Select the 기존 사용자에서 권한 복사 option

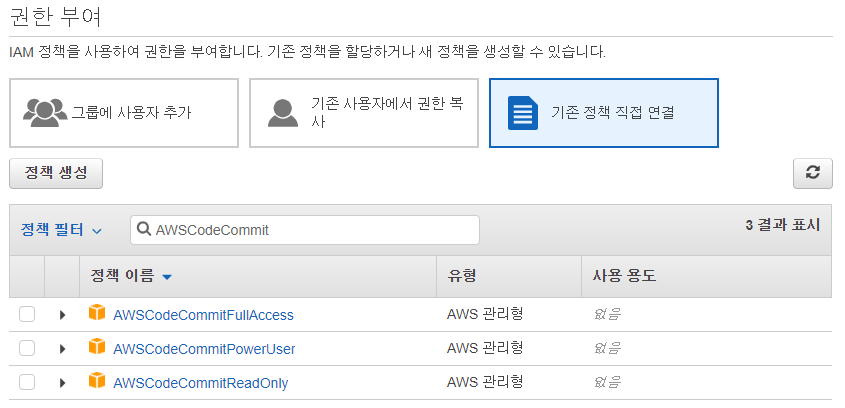[x=364, y=113]
